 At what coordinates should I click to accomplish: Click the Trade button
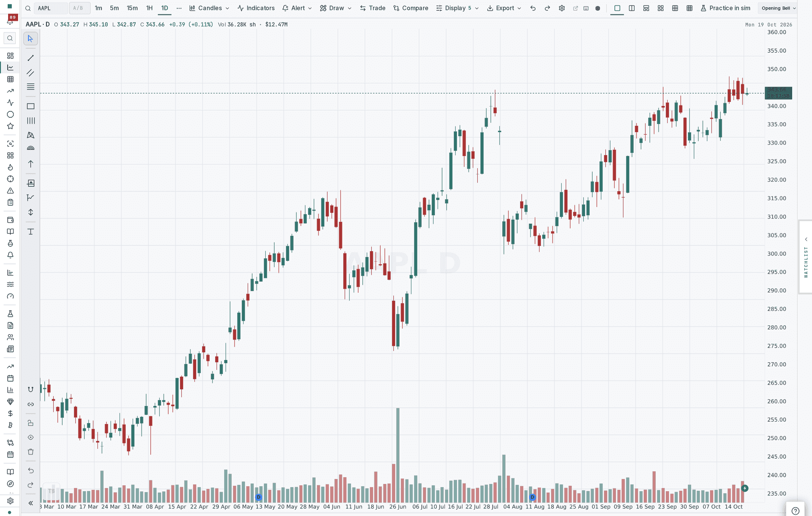[x=373, y=8]
